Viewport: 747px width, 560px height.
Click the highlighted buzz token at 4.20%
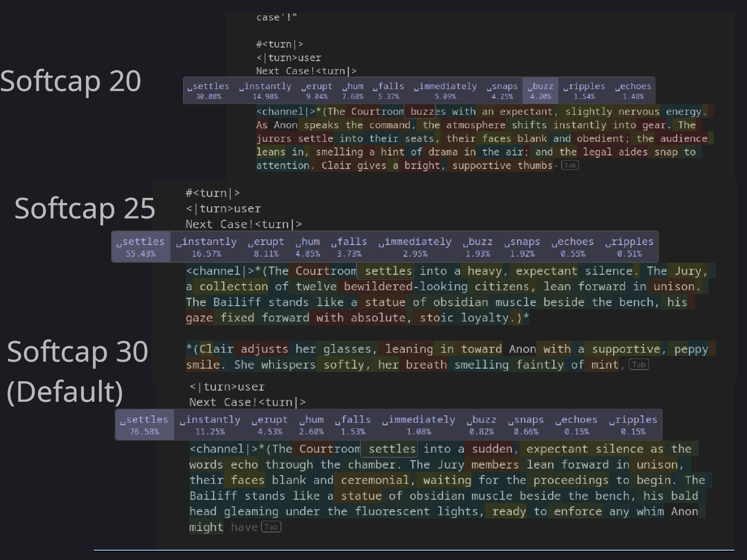540,91
